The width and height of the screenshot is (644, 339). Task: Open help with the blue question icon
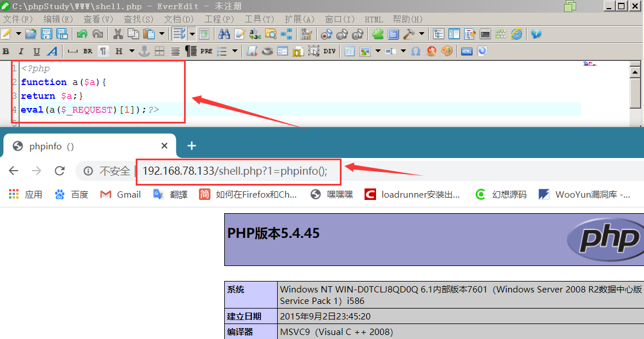536,34
